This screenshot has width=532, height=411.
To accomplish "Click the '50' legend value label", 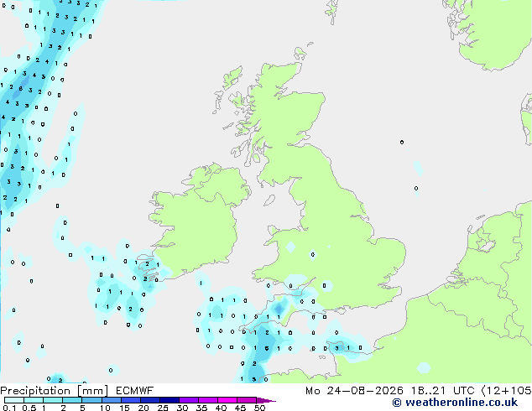I will click(x=259, y=408).
